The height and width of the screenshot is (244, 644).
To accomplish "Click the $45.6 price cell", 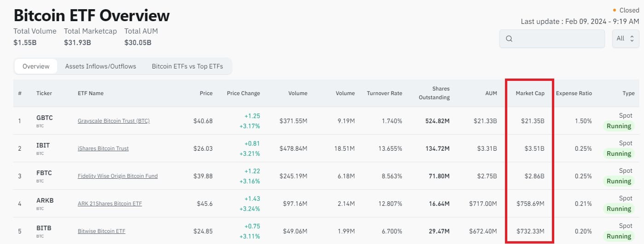I will point(205,204).
